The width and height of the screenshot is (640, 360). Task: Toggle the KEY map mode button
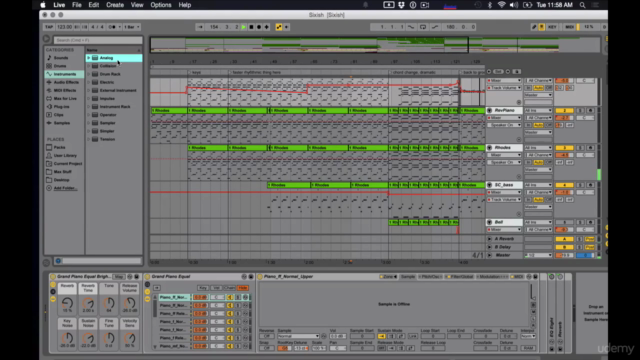552,27
